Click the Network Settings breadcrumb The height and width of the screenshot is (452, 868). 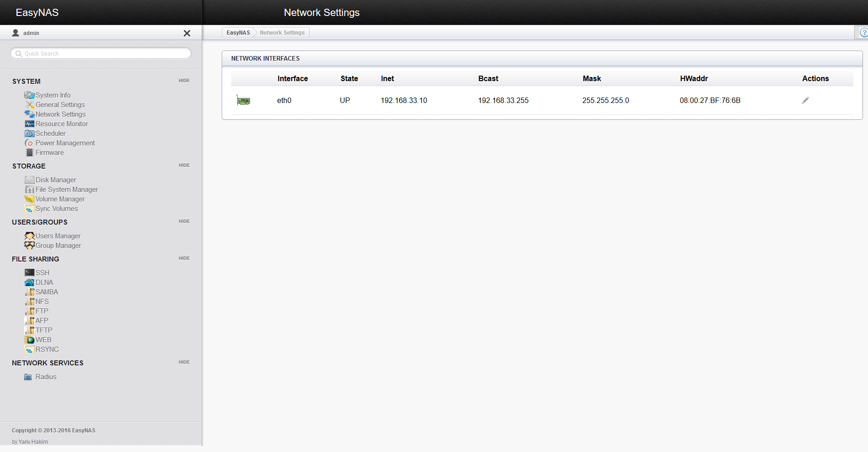coord(282,33)
